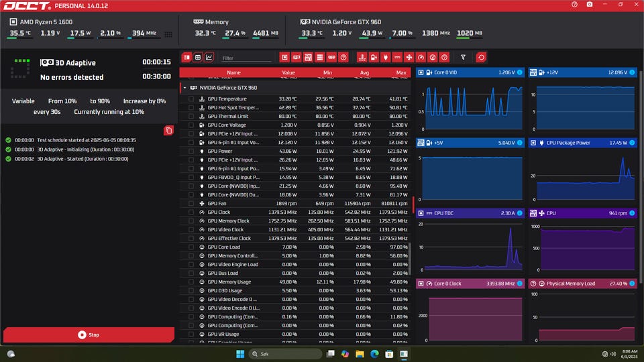Tick the GPU Core Voltage row checkbox
644x362 pixels.
click(191, 125)
